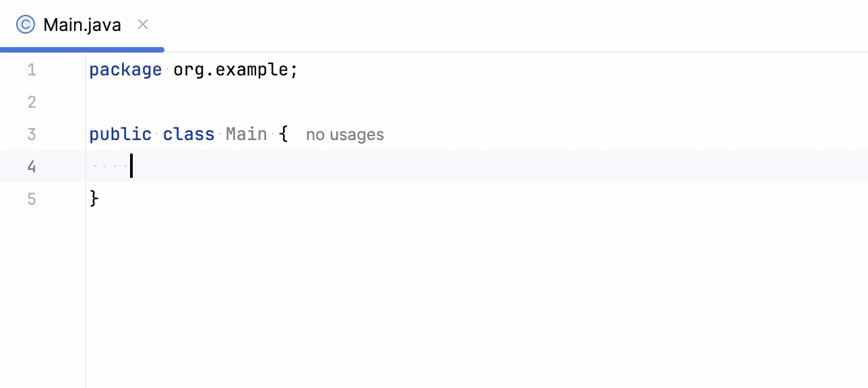Click line number 1 in the gutter
Image resolution: width=868 pixels, height=388 pixels.
pyautogui.click(x=31, y=69)
